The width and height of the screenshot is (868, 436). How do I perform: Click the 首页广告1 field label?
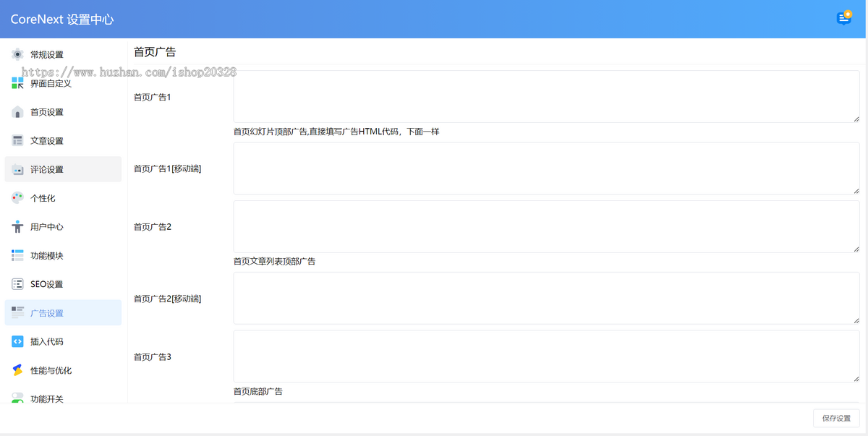point(153,97)
